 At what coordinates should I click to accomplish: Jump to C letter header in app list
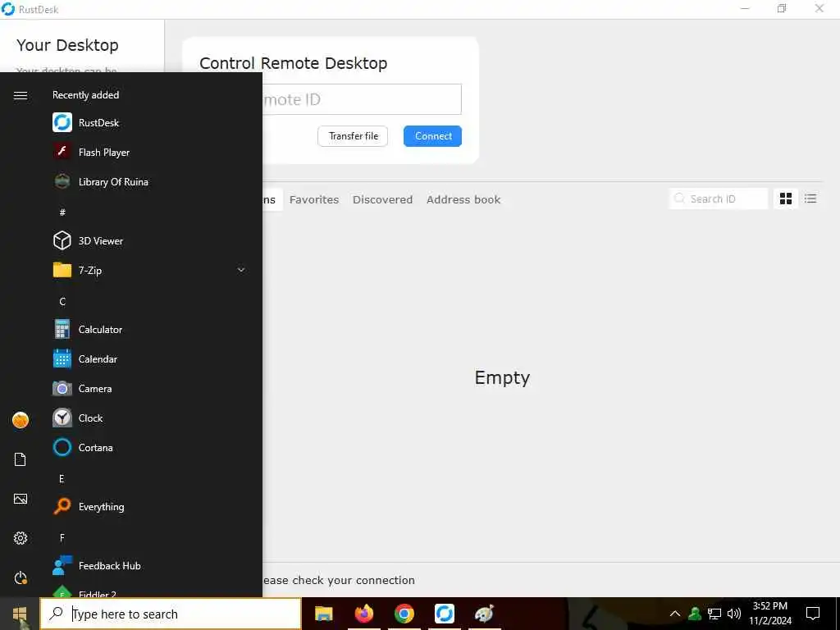(x=62, y=301)
